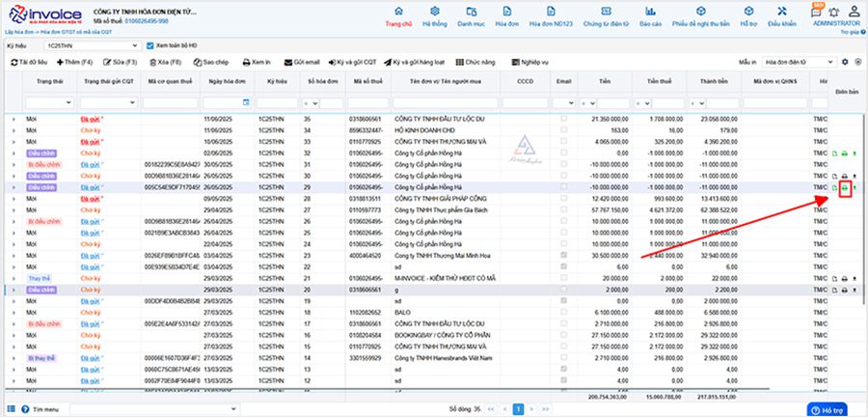
Task: Open the Trạng thái gửi CQT filter dropdown
Action: click(108, 103)
